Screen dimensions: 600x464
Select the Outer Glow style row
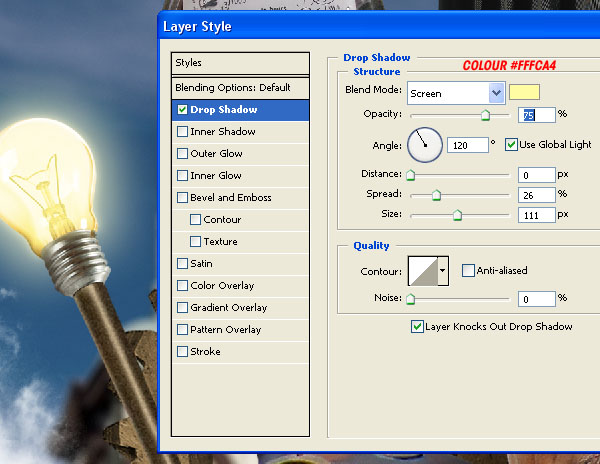(240, 154)
